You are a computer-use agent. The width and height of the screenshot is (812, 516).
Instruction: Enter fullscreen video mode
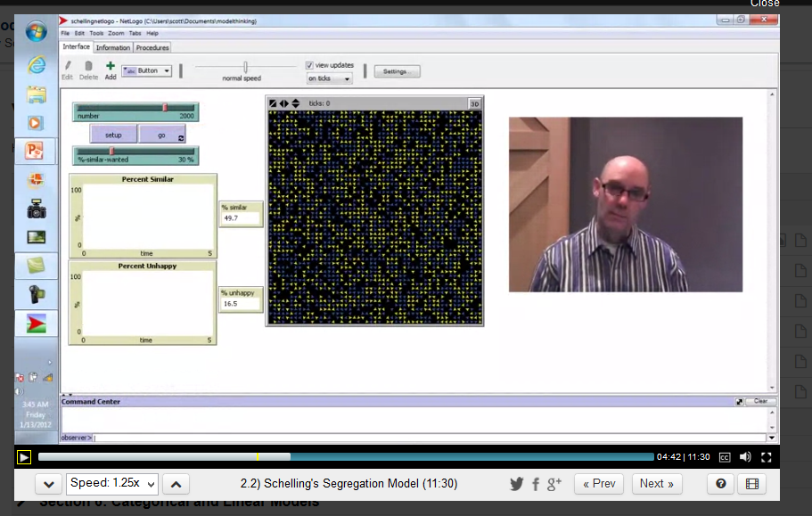point(766,457)
